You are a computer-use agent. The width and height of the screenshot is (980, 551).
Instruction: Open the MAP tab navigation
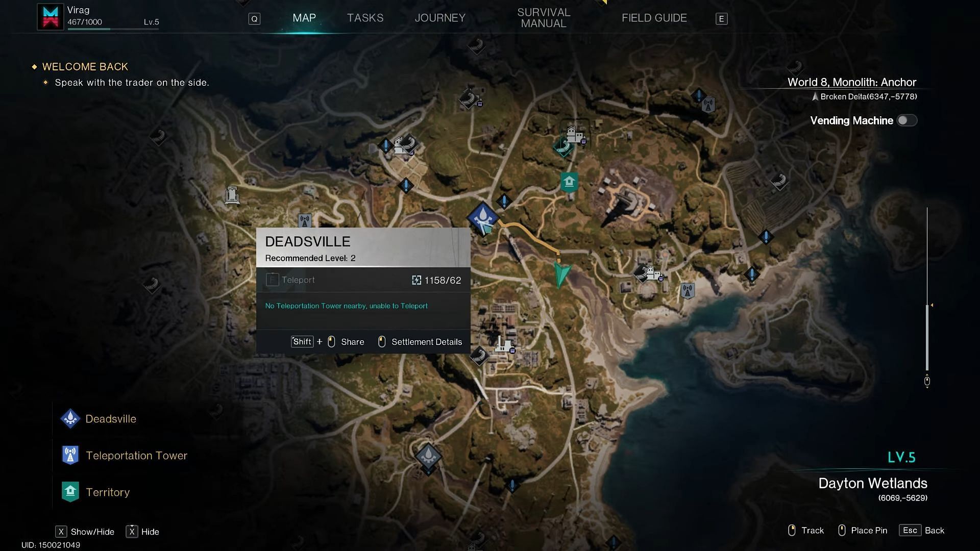[x=304, y=17]
